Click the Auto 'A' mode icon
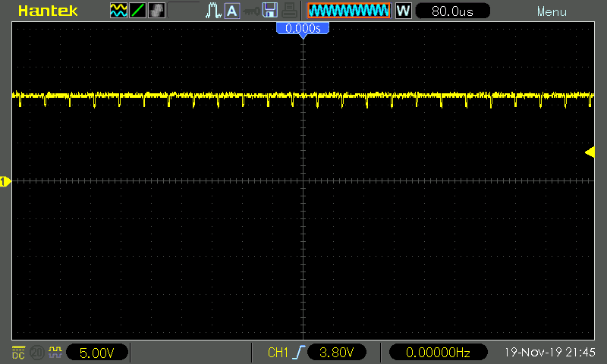Image resolution: width=607 pixels, height=364 pixels. 231,11
